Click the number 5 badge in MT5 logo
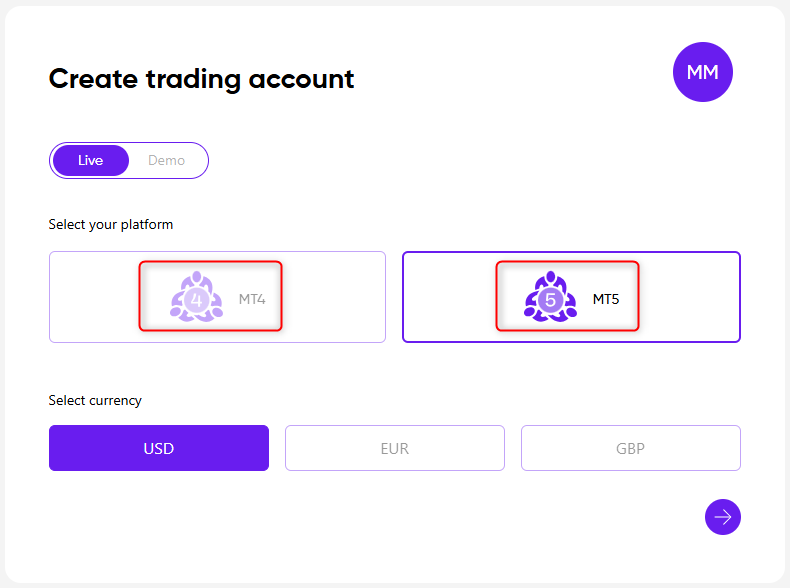 pos(550,300)
